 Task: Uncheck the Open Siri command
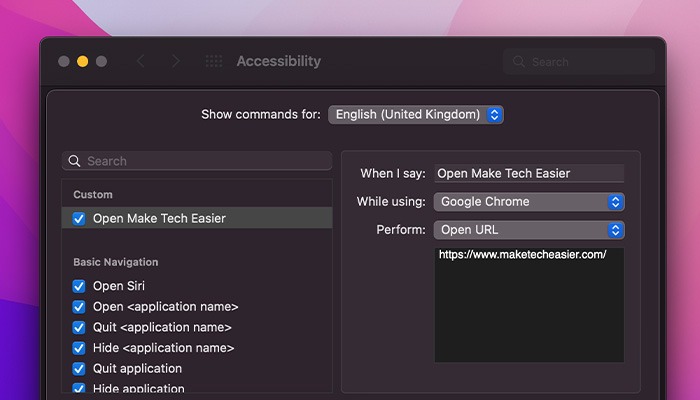tap(79, 286)
